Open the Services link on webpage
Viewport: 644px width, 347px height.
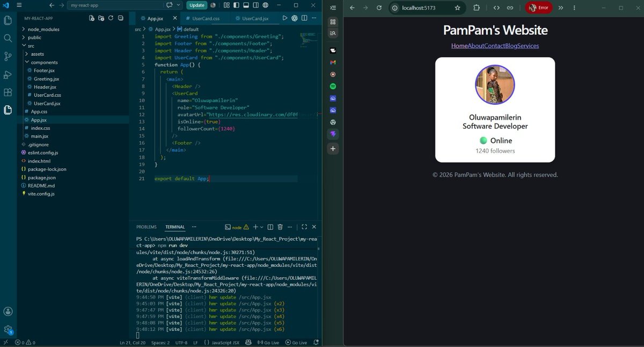pos(528,46)
